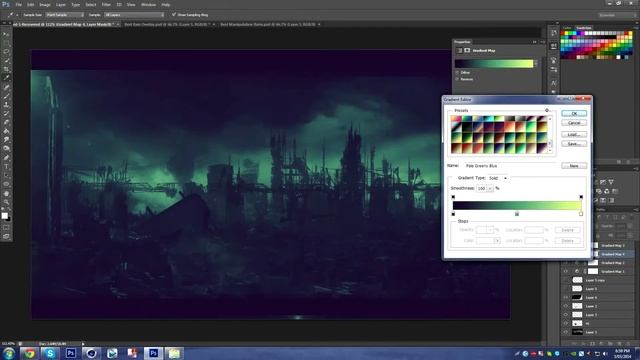Click Cancel in the Gradient Editor
This screenshot has height=360, width=640.
[x=574, y=123]
